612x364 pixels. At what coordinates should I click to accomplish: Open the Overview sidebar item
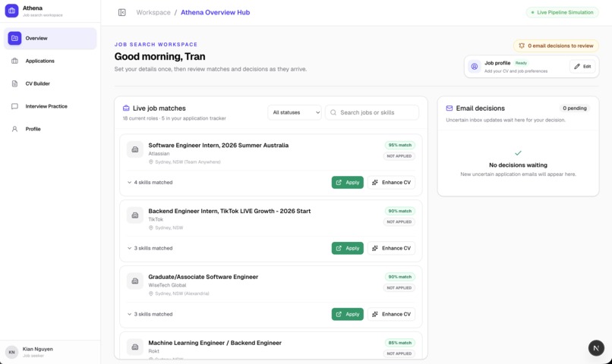pyautogui.click(x=50, y=38)
